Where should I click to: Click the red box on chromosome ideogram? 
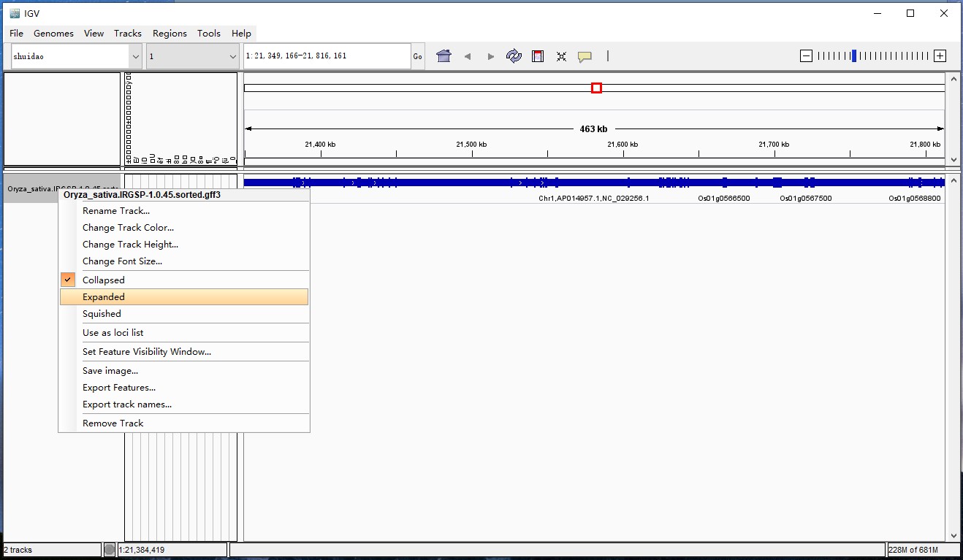596,88
